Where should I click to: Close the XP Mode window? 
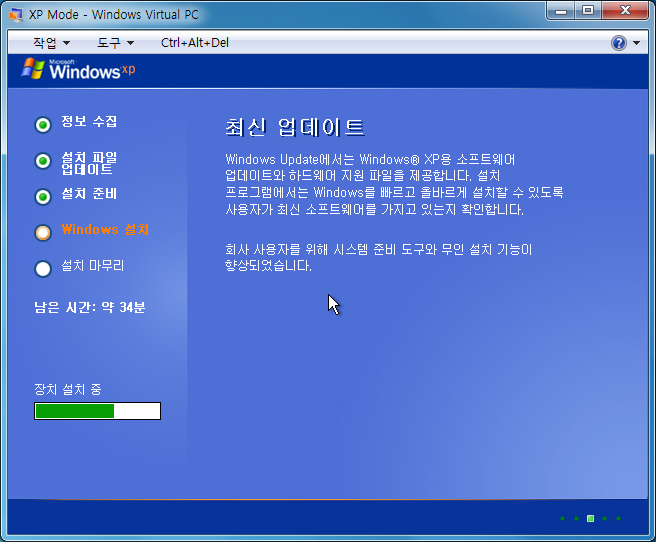click(x=625, y=10)
